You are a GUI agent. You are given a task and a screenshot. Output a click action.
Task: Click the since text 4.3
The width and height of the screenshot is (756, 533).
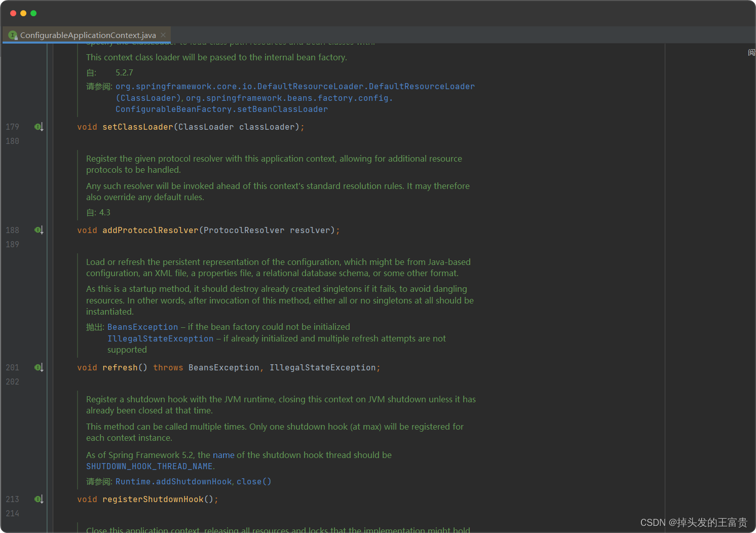[x=105, y=212]
